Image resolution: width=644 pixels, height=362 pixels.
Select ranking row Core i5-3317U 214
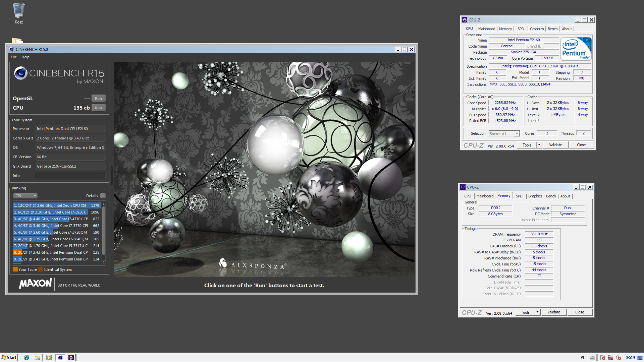point(57,246)
